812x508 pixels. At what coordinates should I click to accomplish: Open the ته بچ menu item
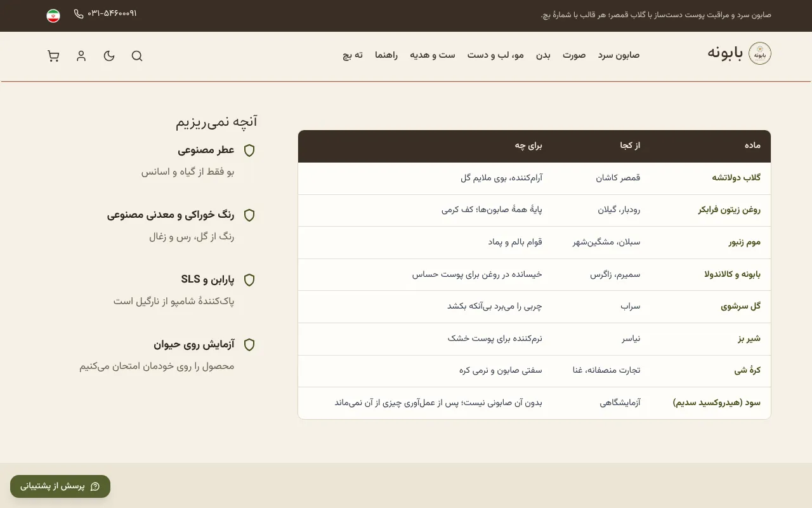(x=353, y=55)
